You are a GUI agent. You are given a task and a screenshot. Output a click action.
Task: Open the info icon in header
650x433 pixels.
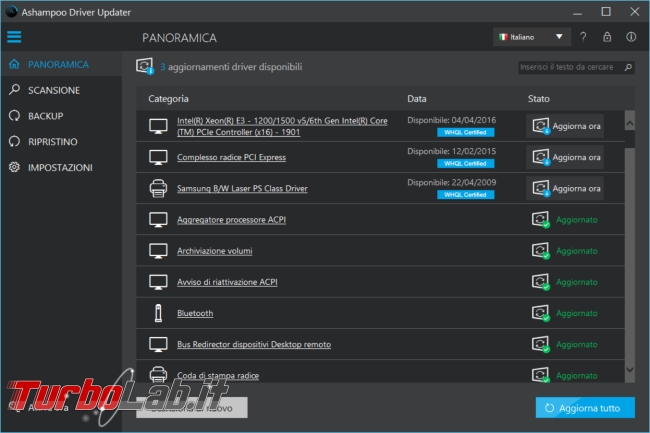click(631, 37)
